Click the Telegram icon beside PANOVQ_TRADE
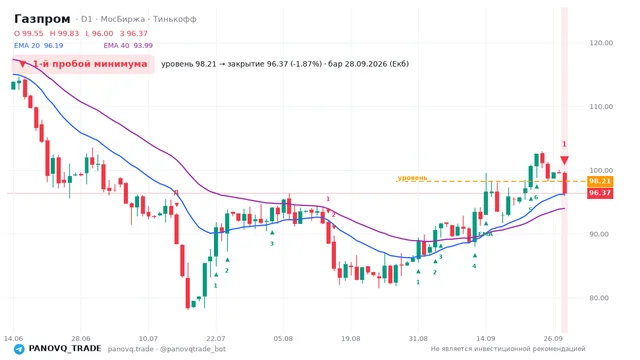 (x=19, y=349)
